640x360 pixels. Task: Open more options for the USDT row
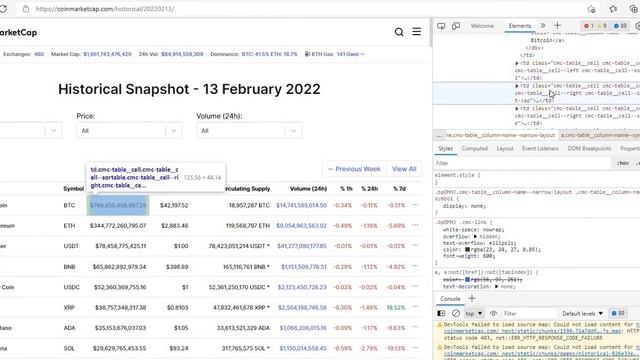[x=415, y=246]
